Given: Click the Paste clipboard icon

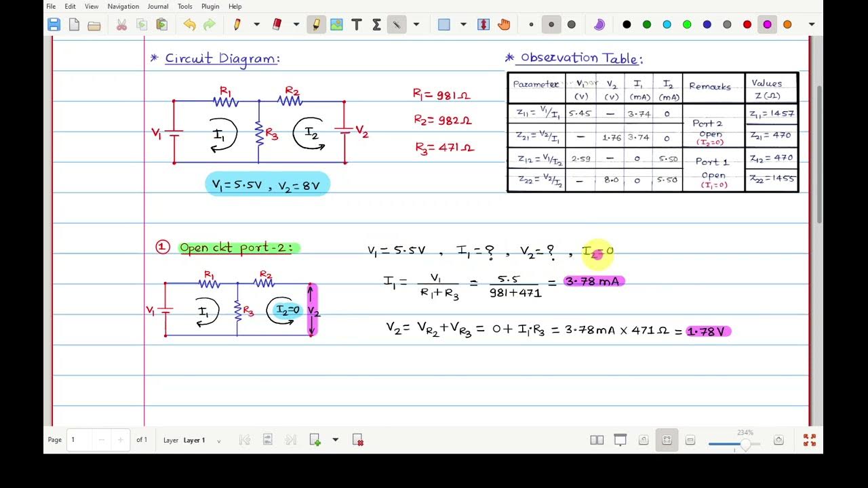Looking at the screenshot, I should pos(162,25).
